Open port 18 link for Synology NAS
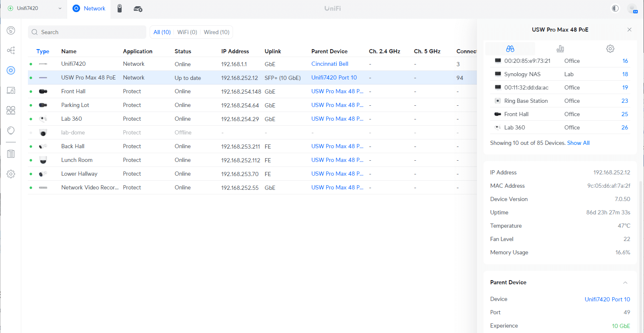644x333 pixels. (x=625, y=74)
